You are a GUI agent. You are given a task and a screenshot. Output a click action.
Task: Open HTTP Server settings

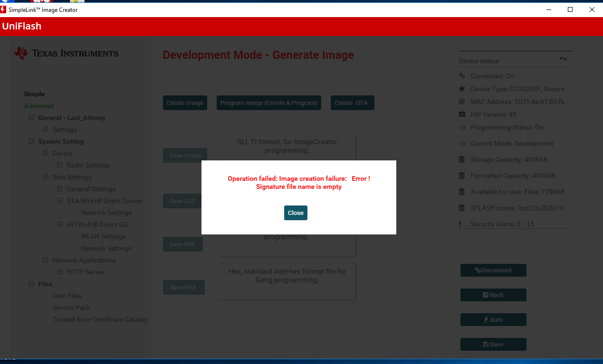pyautogui.click(x=85, y=272)
